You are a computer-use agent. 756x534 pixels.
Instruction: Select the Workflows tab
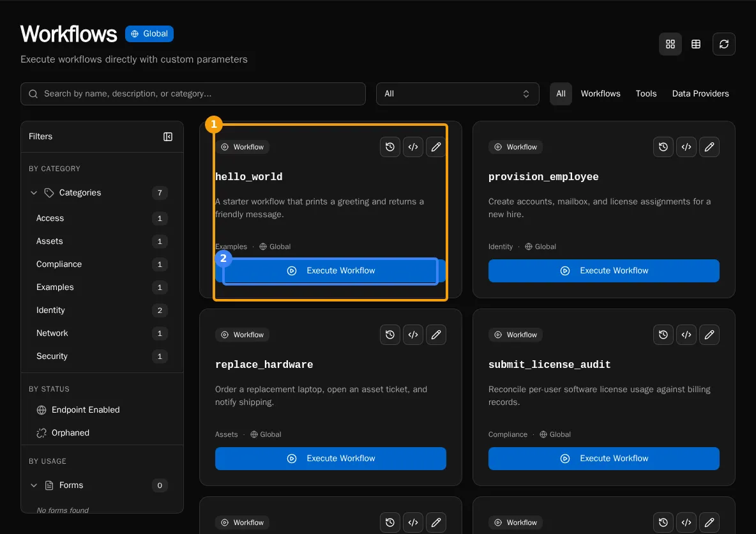pos(600,94)
